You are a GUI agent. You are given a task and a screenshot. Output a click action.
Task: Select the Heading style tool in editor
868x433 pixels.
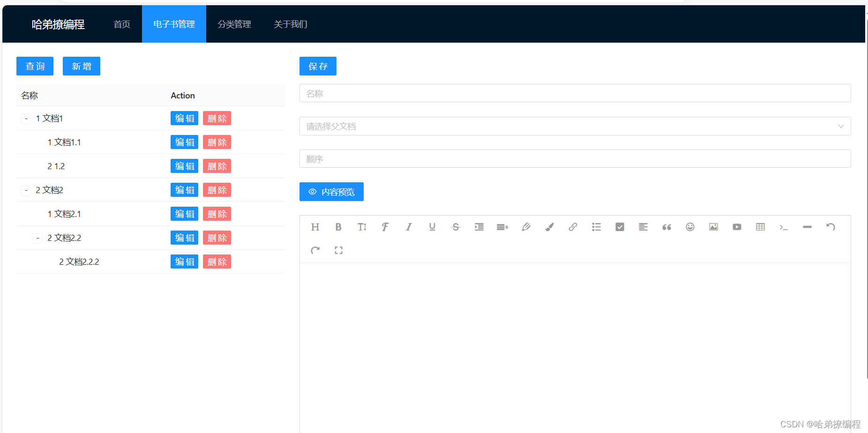coord(315,227)
